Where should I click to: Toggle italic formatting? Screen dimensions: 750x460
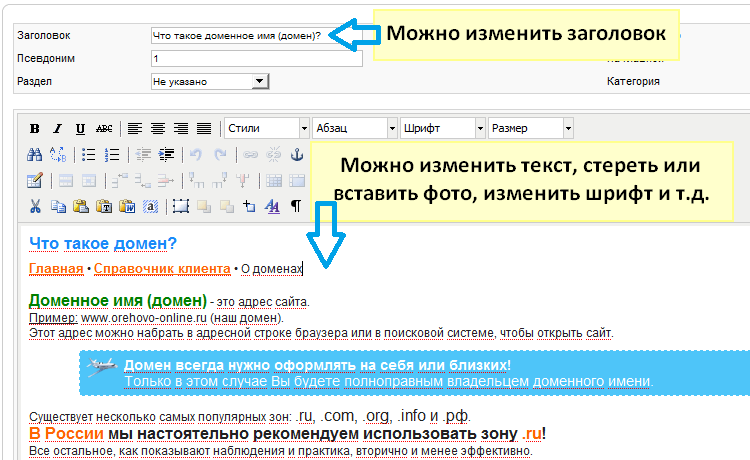57,128
